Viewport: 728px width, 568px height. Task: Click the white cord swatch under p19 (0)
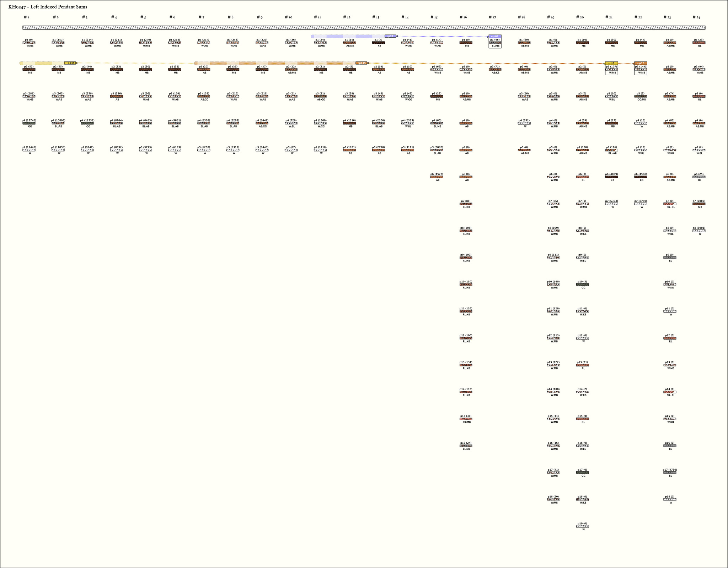(582, 526)
